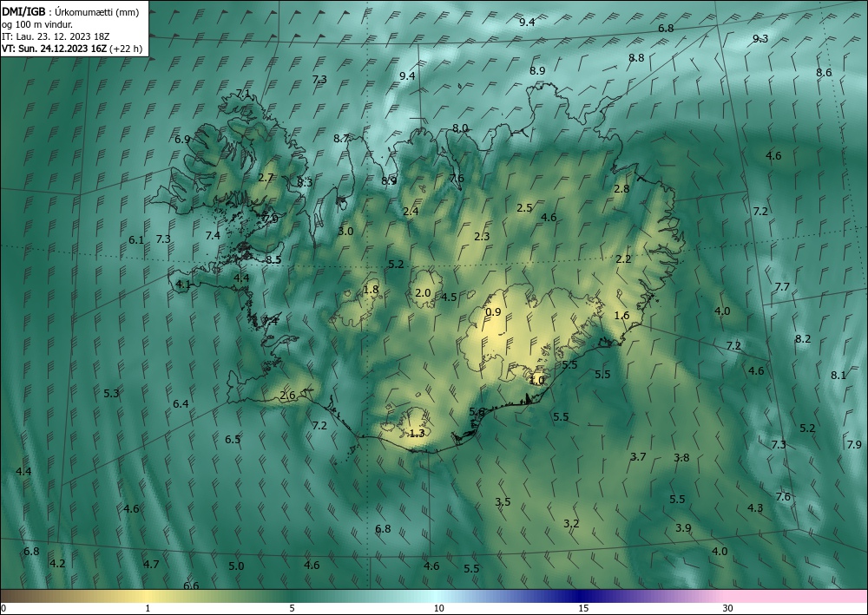This screenshot has height=615, width=868.
Task: Select the map value '1.0'
Action: click(x=537, y=381)
